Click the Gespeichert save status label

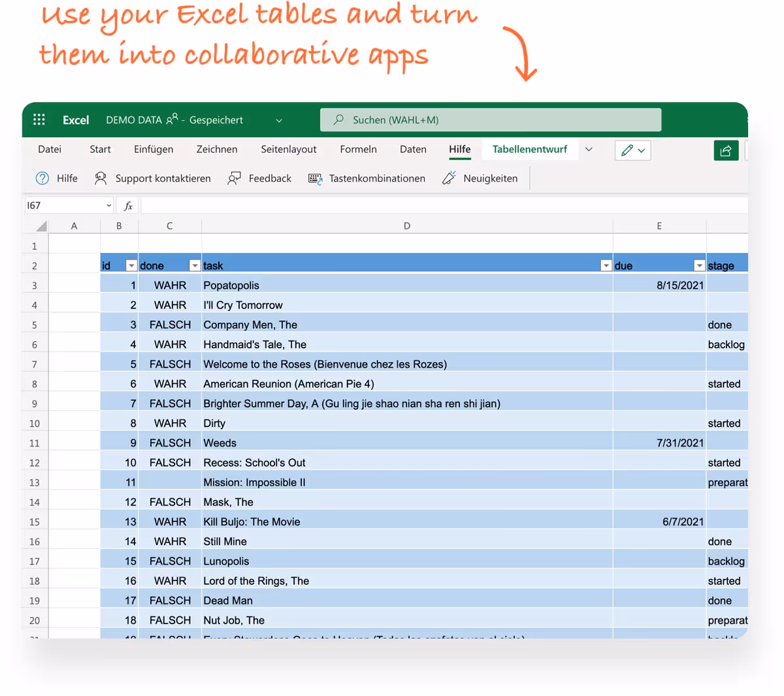(216, 120)
